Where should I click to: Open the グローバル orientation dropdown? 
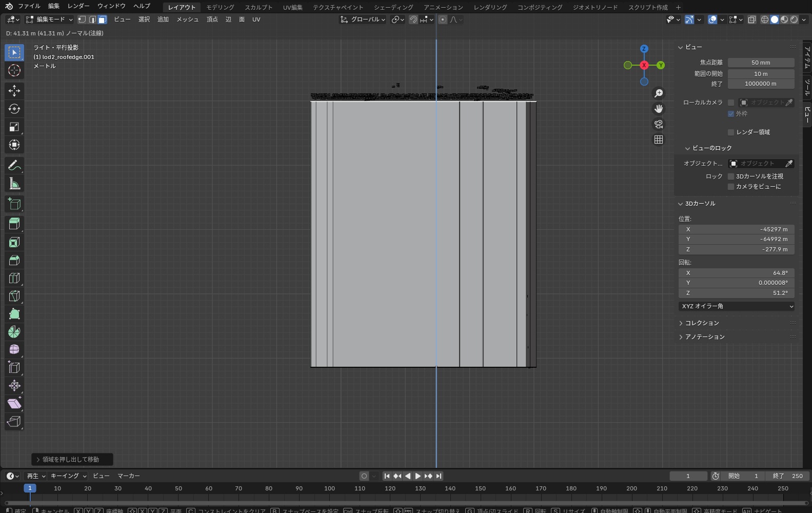pyautogui.click(x=363, y=19)
